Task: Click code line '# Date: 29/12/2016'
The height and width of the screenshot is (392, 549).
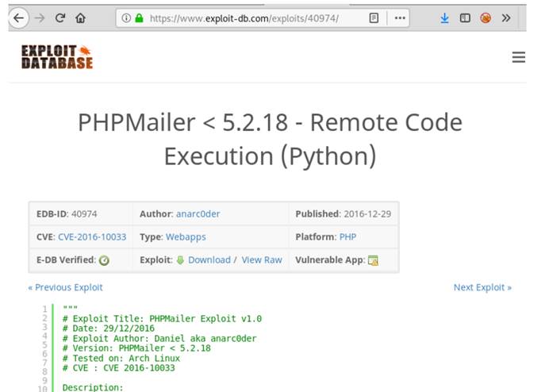Action: pyautogui.click(x=108, y=329)
